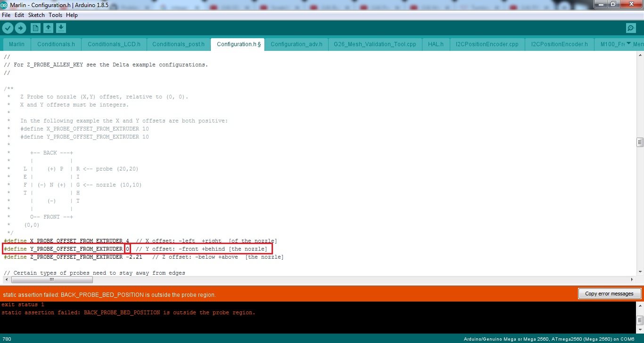The width and height of the screenshot is (644, 343).
Task: Click the Upload arrow button
Action: coord(20,28)
